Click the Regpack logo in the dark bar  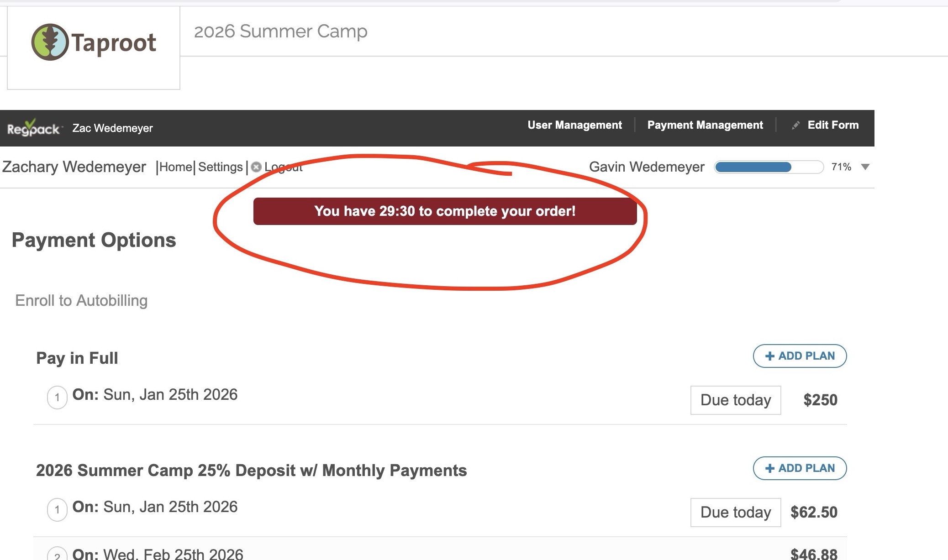pyautogui.click(x=33, y=128)
